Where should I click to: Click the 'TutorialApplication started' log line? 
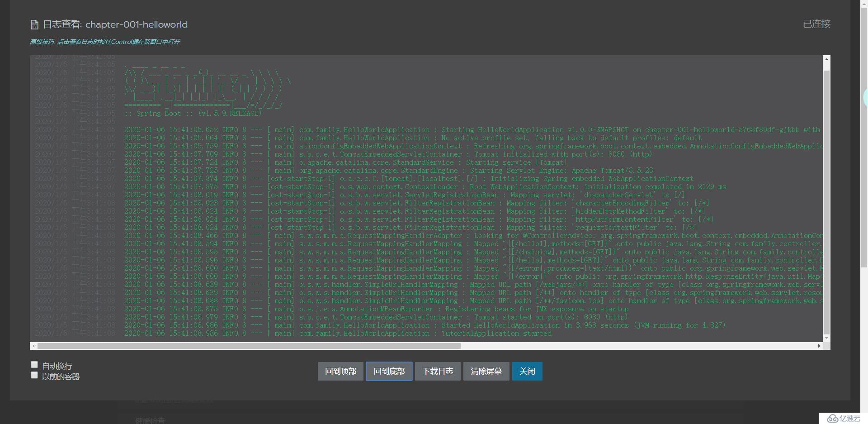click(x=338, y=333)
